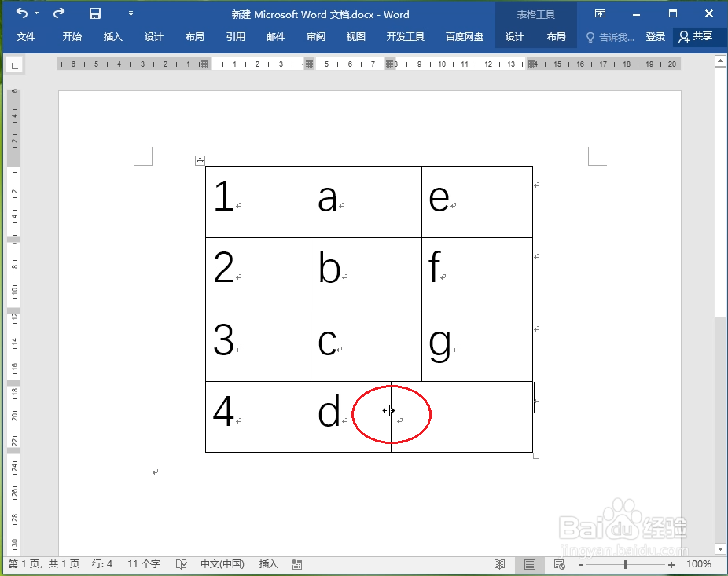Click the table cell containing 3
Viewport: 728px width, 576px height.
[x=258, y=346]
